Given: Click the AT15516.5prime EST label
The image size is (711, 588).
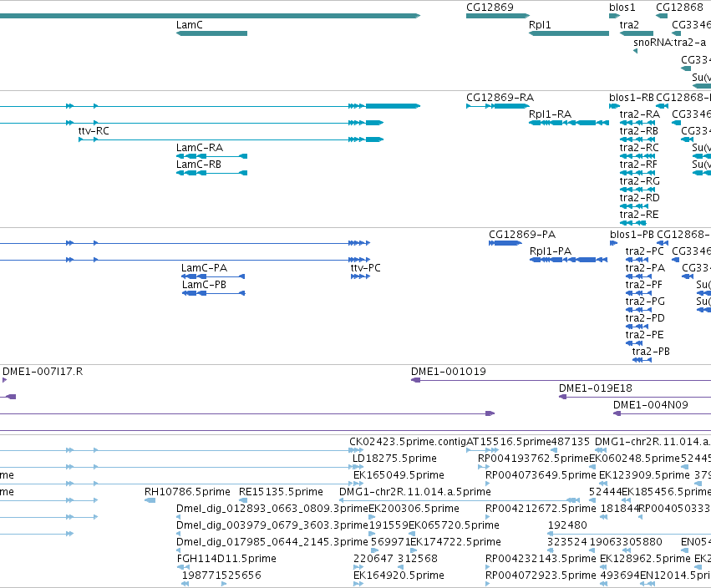Looking at the screenshot, I should 508,442.
